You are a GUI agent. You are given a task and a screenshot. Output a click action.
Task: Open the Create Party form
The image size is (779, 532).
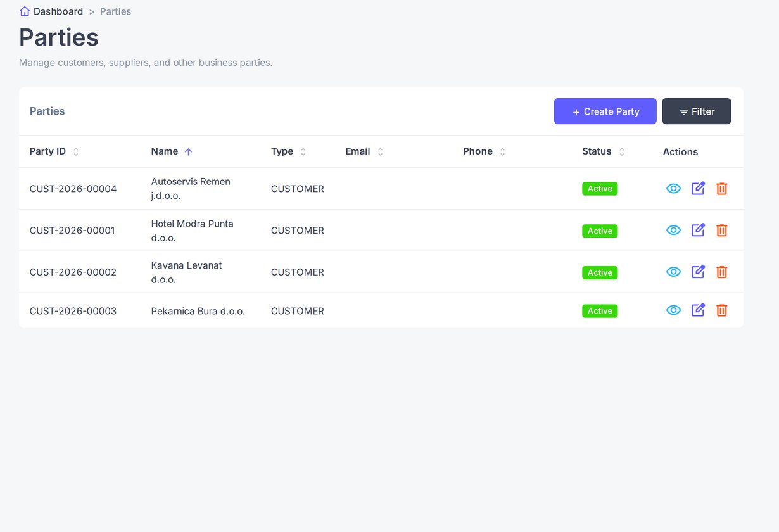[x=605, y=111]
